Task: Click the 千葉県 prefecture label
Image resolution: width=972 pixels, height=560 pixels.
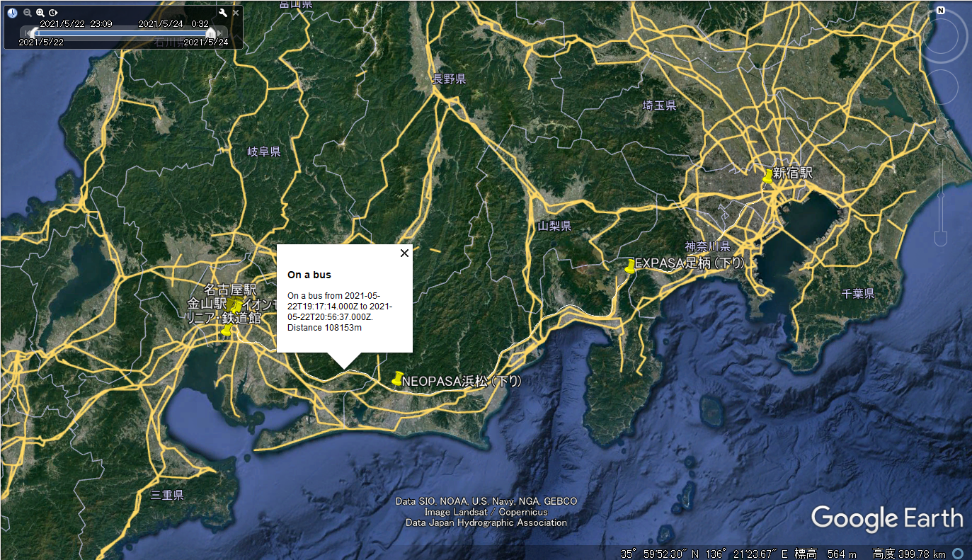Action: click(858, 293)
